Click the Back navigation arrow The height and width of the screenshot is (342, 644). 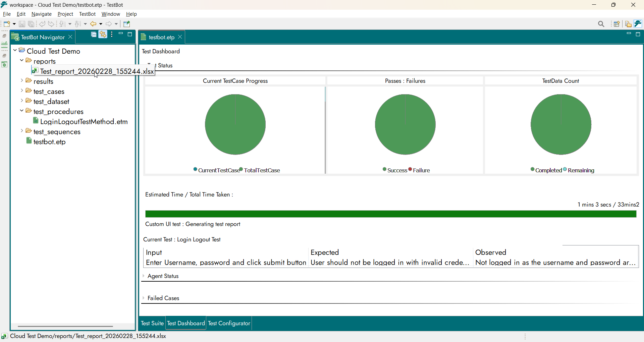[x=93, y=24]
